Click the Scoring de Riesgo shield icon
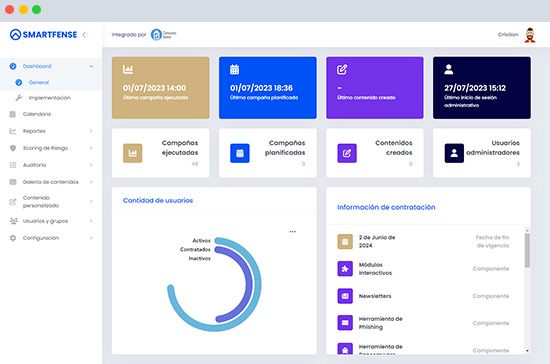 13,148
